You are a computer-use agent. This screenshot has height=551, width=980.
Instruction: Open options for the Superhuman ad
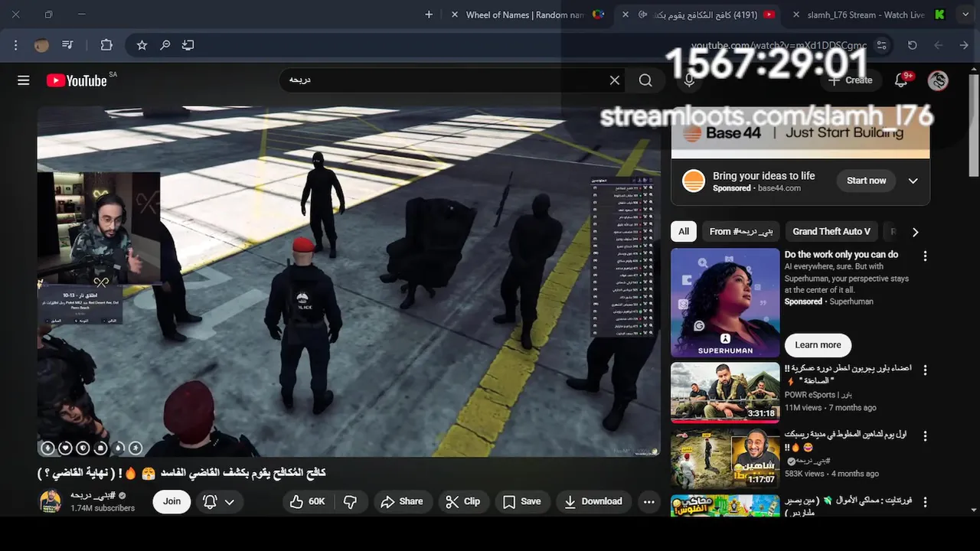(x=925, y=256)
